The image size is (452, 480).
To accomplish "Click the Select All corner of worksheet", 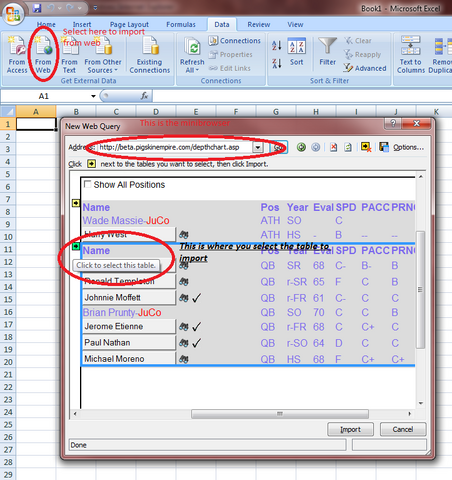I will (x=8, y=111).
